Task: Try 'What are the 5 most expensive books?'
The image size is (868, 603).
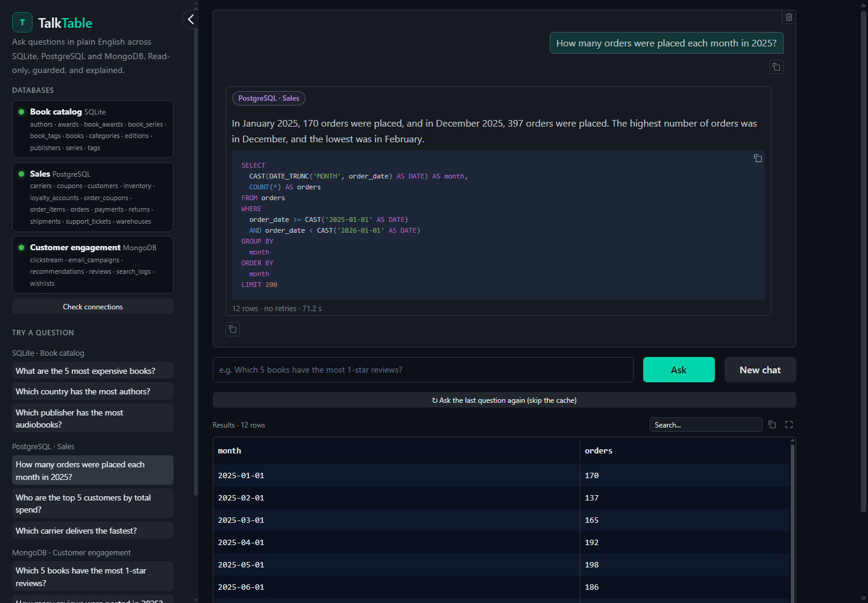Action: tap(93, 371)
